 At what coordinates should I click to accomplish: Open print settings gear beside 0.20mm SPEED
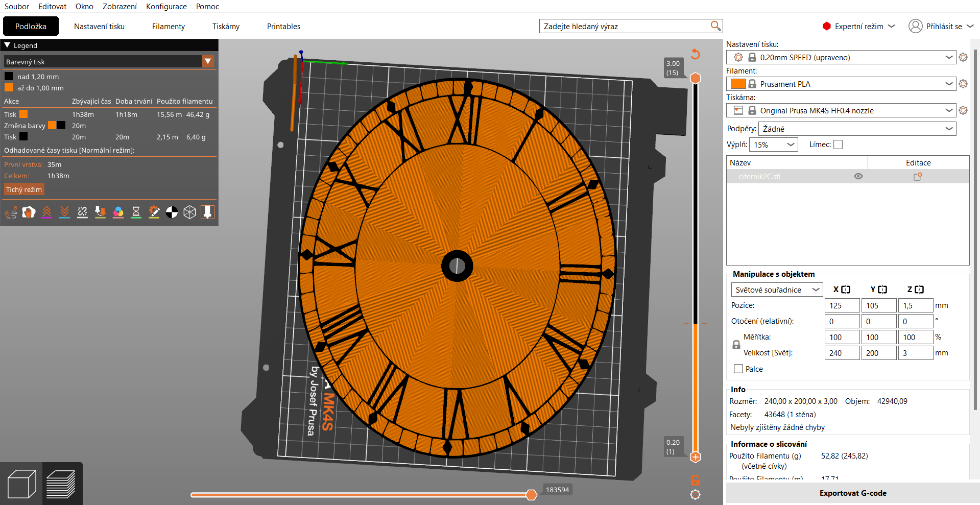point(963,57)
